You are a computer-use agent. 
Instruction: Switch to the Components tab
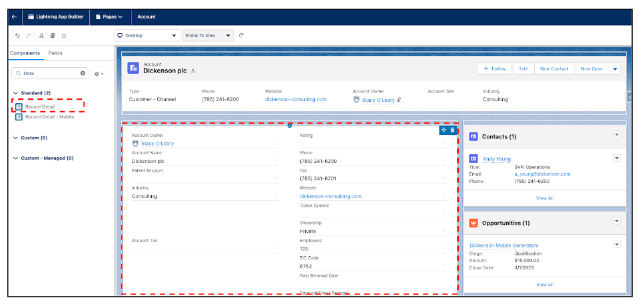[25, 53]
